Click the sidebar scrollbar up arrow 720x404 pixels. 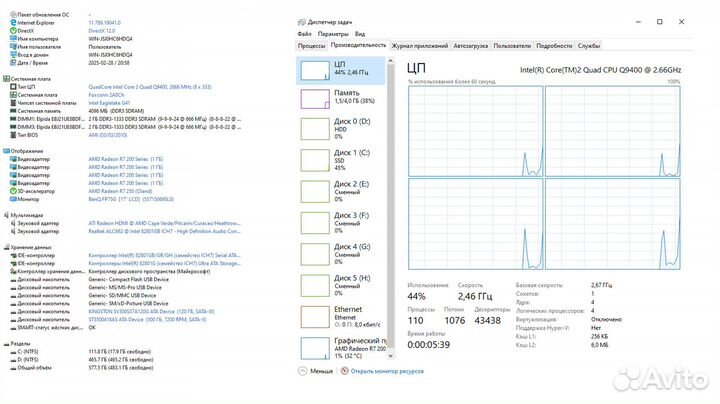pyautogui.click(x=390, y=61)
